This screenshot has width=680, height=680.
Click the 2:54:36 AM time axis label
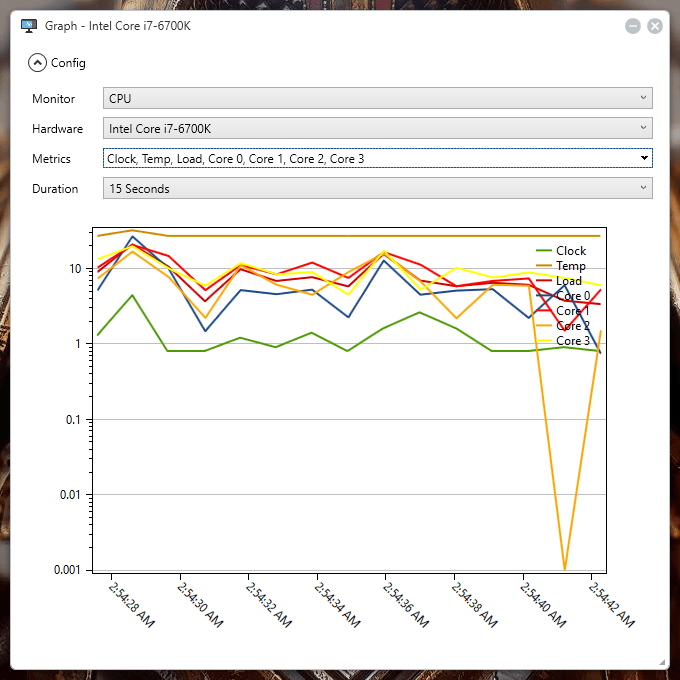[x=405, y=605]
